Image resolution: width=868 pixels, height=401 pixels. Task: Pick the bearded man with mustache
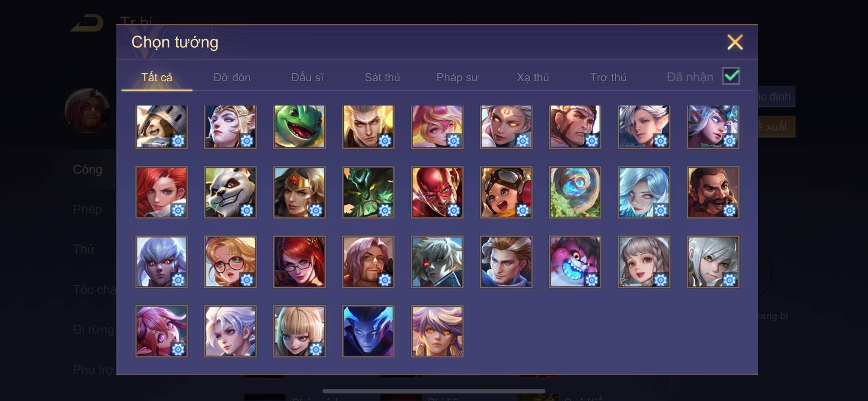pyautogui.click(x=713, y=192)
